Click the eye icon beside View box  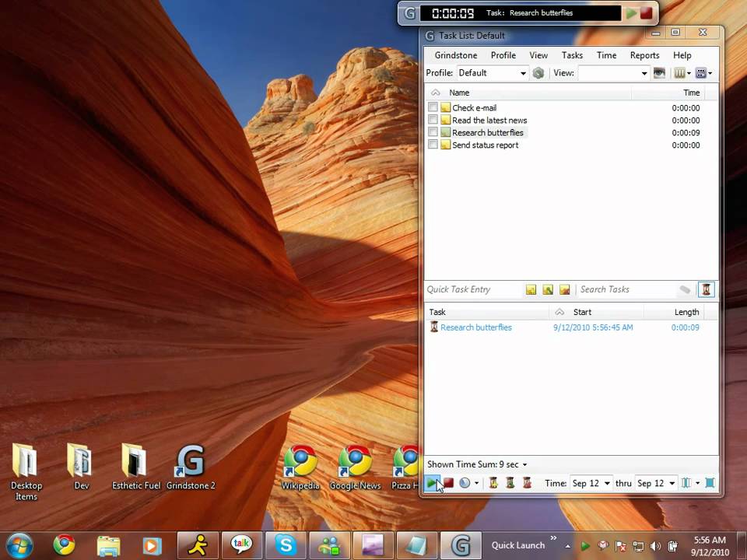[659, 73]
